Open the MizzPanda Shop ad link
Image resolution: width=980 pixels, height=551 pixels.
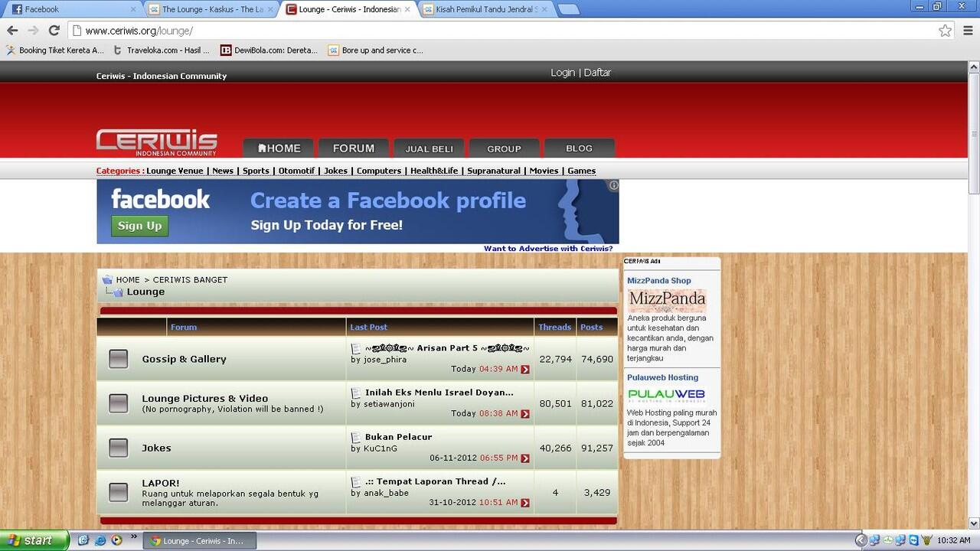[x=659, y=281]
